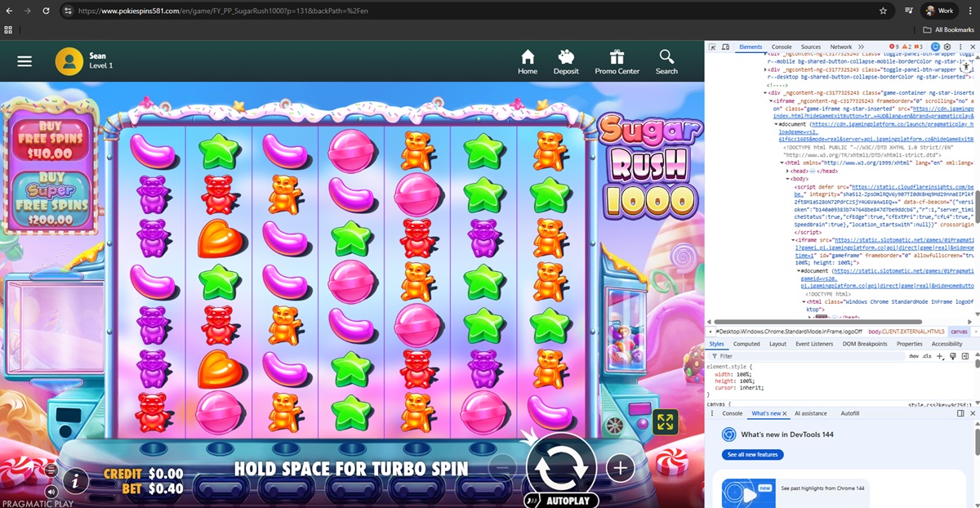Open the hamburger menu beside the user avatar

pos(24,61)
